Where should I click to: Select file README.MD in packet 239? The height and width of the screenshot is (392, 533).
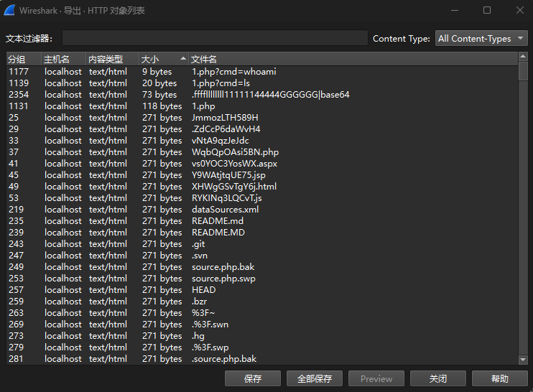pyautogui.click(x=262, y=233)
